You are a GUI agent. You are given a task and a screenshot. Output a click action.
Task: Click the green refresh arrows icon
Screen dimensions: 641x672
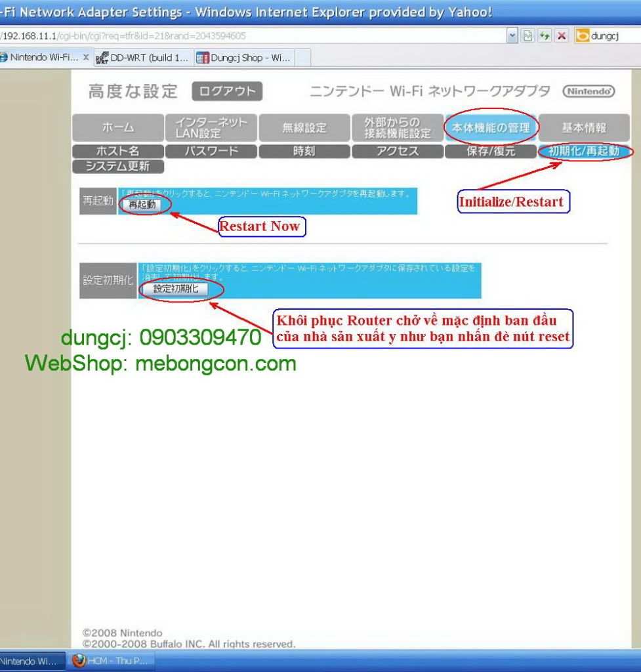[x=545, y=36]
